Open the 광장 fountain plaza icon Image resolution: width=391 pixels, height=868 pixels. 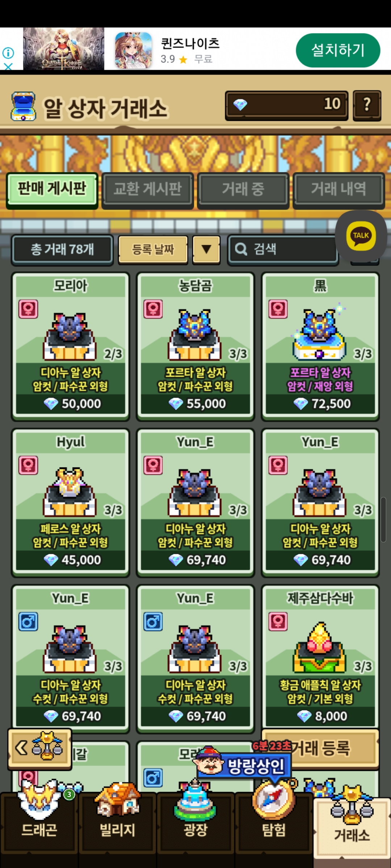[195, 821]
